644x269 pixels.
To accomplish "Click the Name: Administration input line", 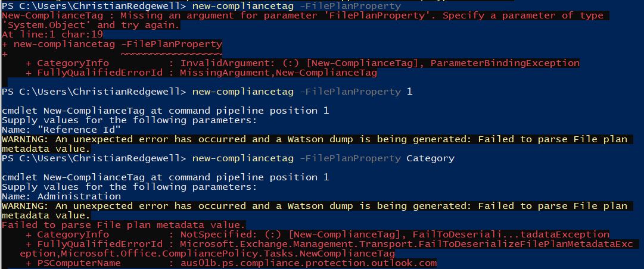I will [x=61, y=196].
